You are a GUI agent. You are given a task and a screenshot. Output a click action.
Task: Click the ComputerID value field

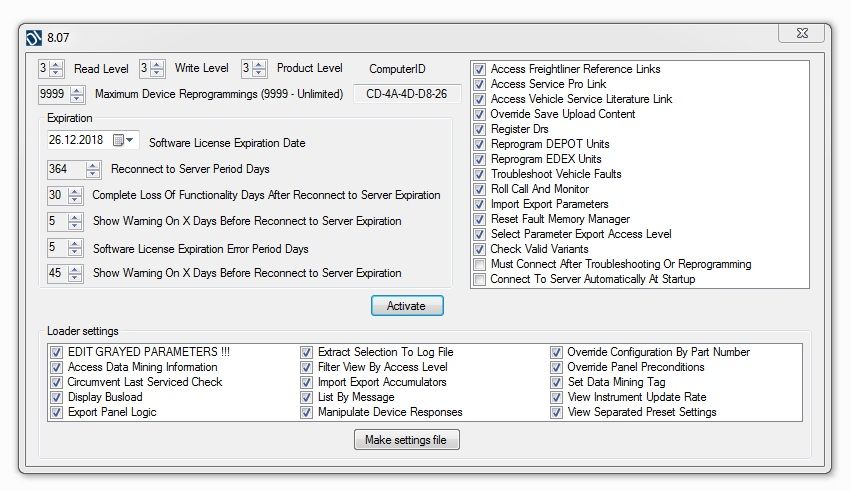click(407, 94)
